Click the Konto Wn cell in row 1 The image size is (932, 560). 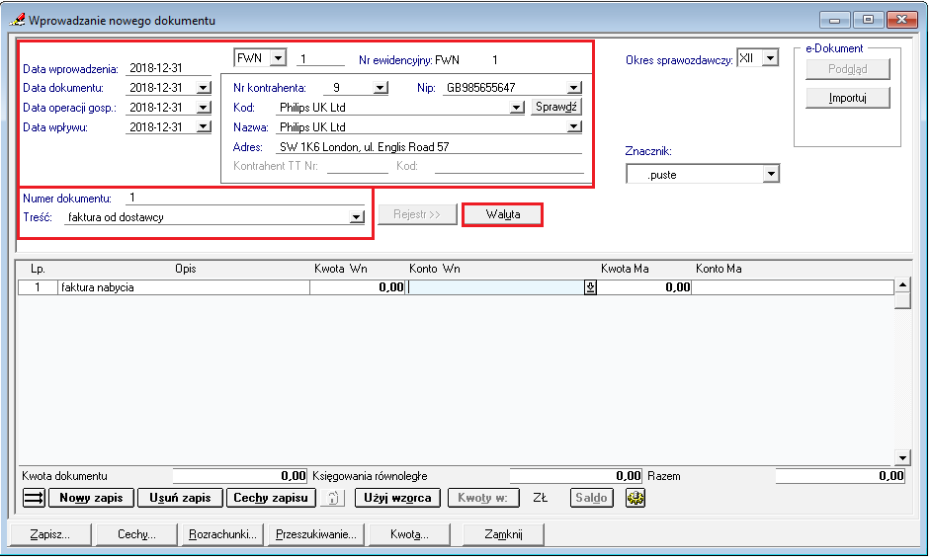[x=496, y=287]
